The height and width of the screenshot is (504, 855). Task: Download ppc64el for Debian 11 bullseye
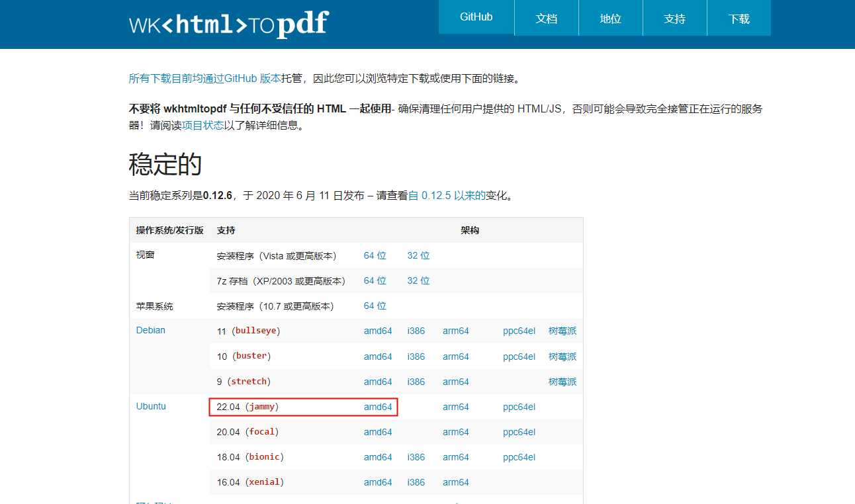tap(519, 331)
